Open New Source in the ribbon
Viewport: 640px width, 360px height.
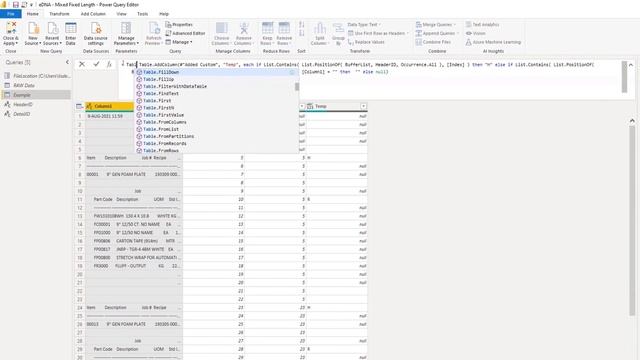[x=33, y=33]
